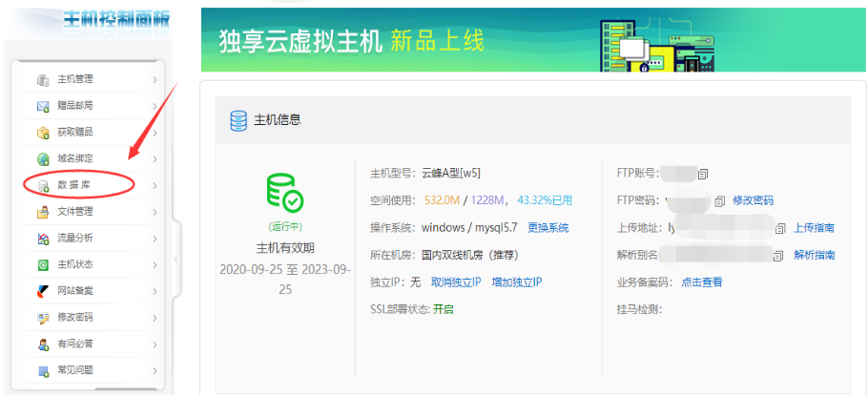Open the 上传指南 link
The height and width of the screenshot is (397, 868).
point(814,228)
